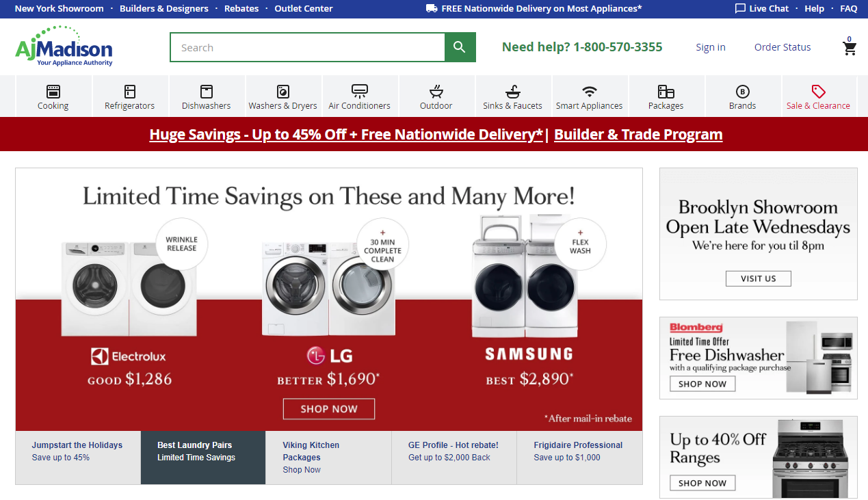
Task: Open the FAQ link
Action: 849,9
